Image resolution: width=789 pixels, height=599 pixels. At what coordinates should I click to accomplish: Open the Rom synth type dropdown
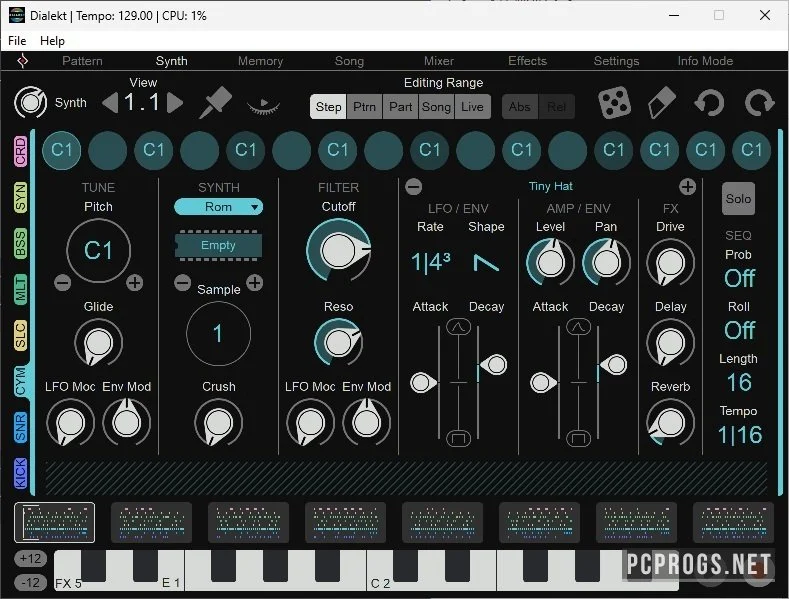(x=218, y=207)
